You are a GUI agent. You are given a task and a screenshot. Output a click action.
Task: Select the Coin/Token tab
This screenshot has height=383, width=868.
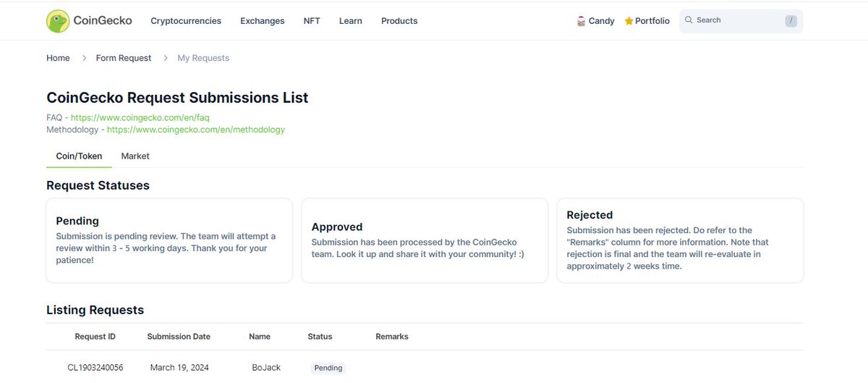click(x=79, y=156)
